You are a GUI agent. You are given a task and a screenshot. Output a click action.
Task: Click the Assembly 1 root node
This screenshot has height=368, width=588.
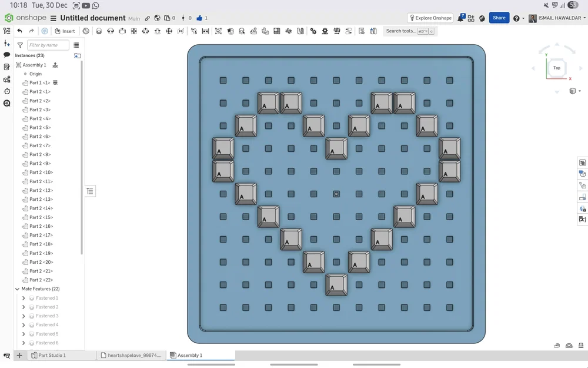pyautogui.click(x=34, y=65)
